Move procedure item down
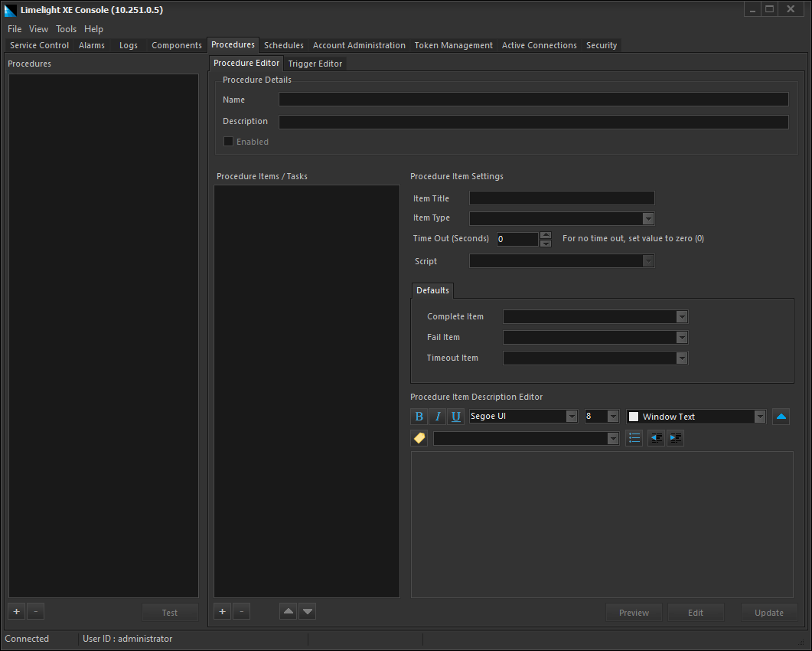The image size is (812, 651). pos(308,612)
